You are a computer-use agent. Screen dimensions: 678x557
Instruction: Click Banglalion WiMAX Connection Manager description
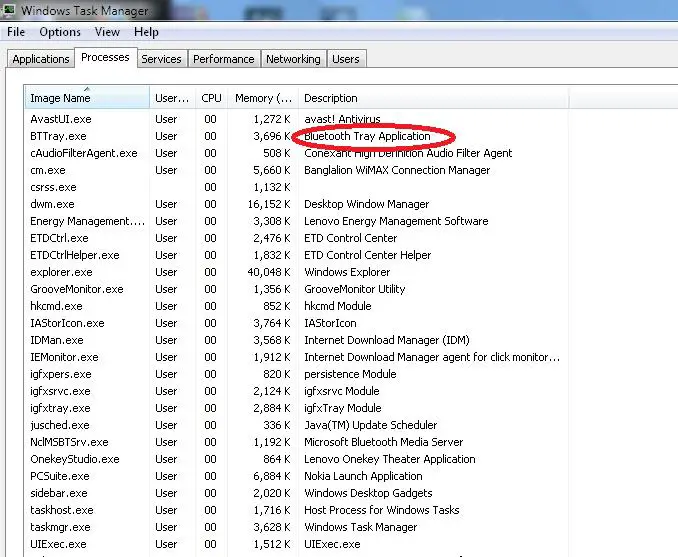tap(397, 170)
